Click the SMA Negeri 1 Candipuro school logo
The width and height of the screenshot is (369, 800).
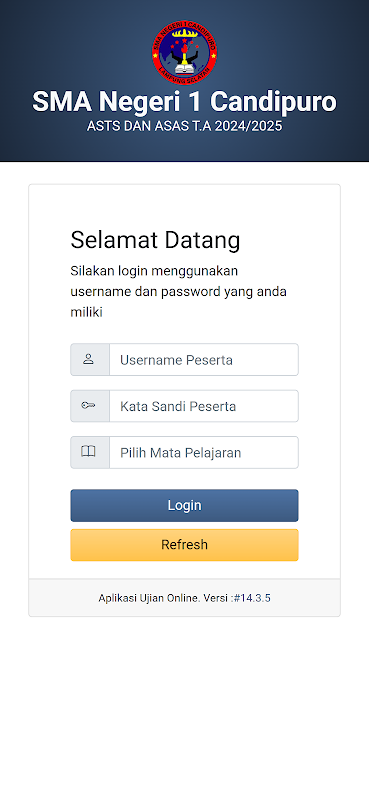pyautogui.click(x=184, y=53)
